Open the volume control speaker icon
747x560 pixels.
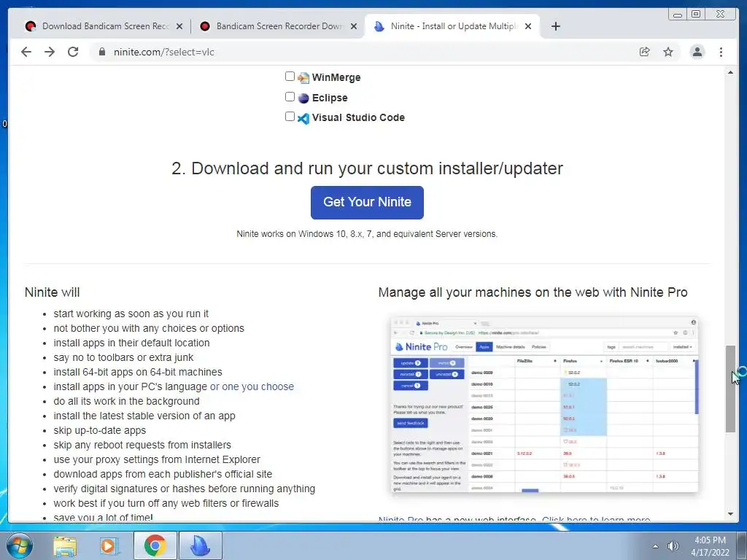[x=673, y=546]
